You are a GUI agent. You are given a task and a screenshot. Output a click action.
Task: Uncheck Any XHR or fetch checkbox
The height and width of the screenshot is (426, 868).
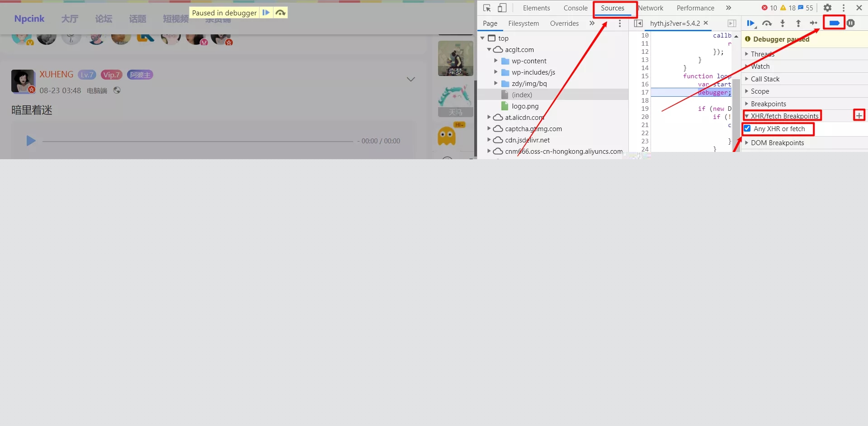pos(747,128)
